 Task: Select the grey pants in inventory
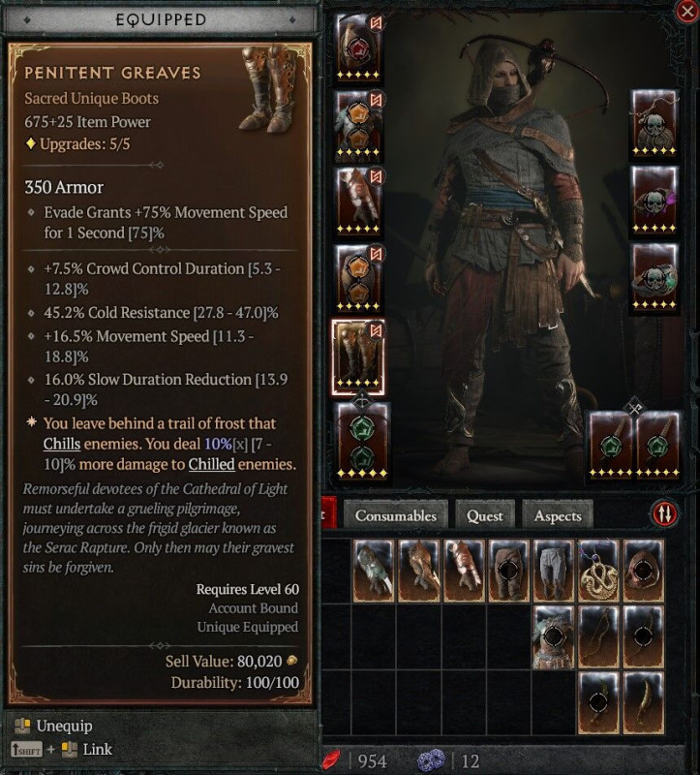point(553,571)
